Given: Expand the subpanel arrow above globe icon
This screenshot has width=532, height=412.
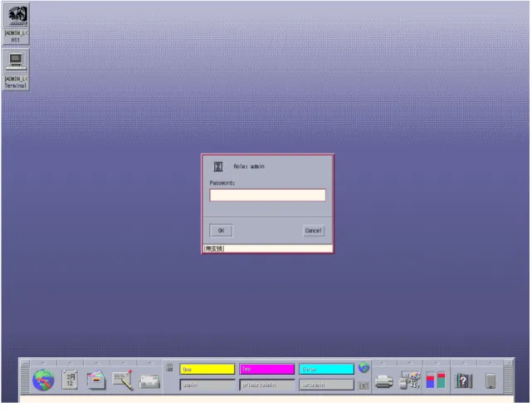Looking at the screenshot, I should [x=43, y=363].
